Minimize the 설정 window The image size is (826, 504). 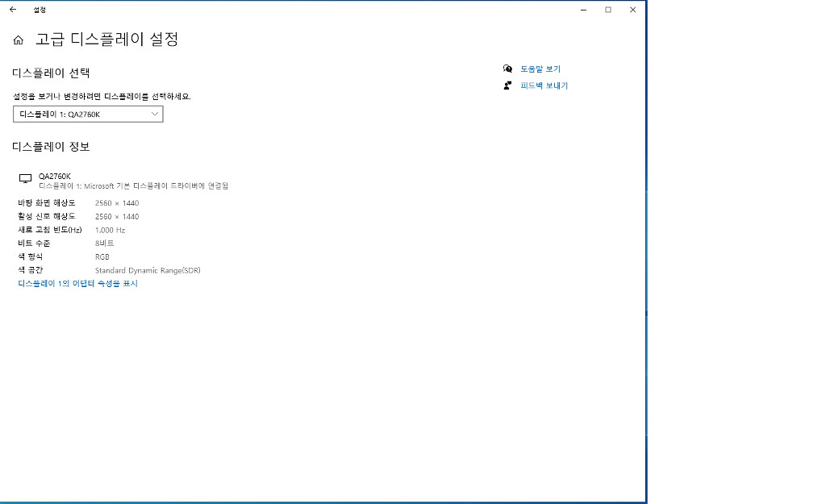(x=584, y=10)
